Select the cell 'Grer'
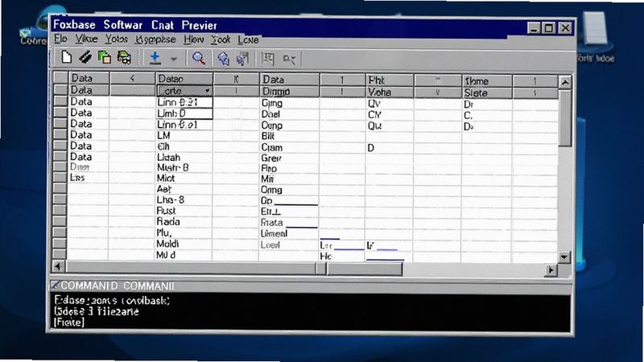The width and height of the screenshot is (644, 362). coord(289,158)
